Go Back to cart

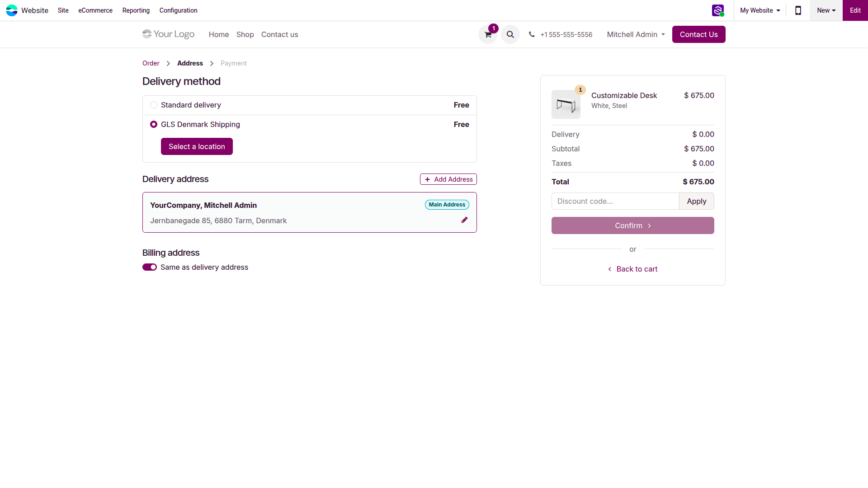[x=633, y=269]
